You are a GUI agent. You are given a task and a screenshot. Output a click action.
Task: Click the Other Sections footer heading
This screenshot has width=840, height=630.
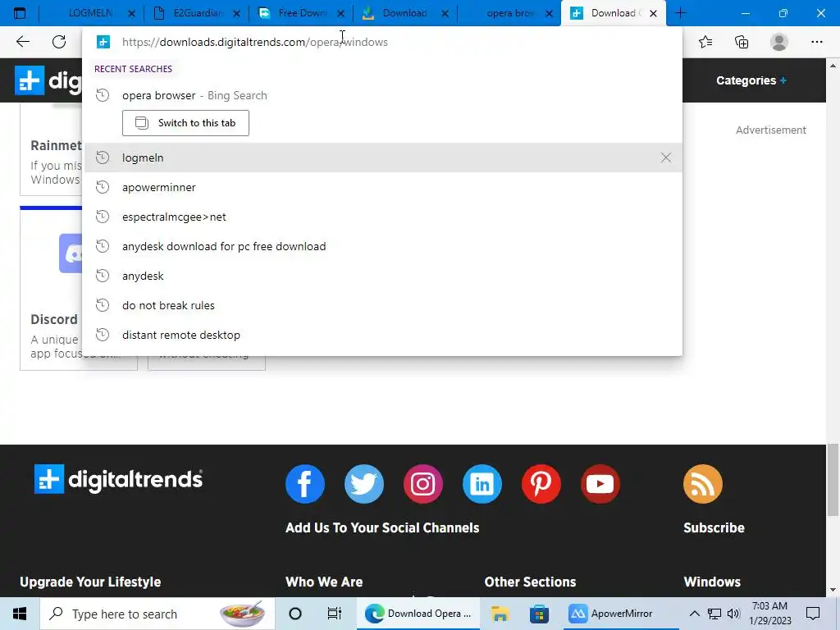pos(530,582)
